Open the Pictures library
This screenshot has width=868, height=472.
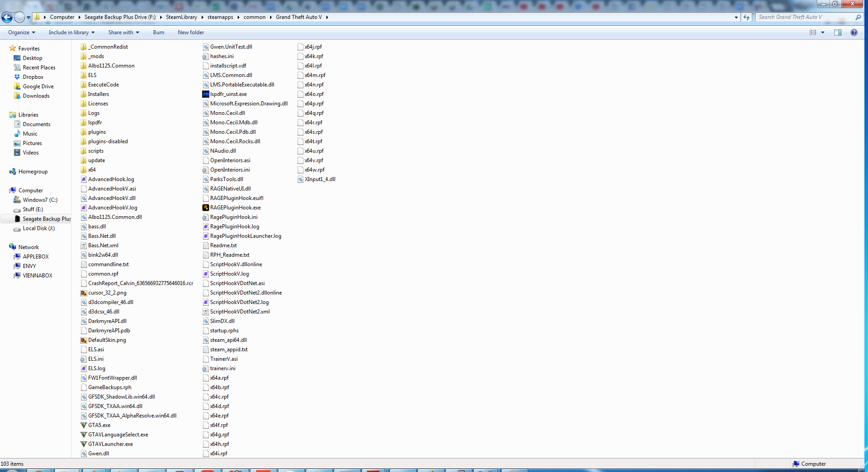pyautogui.click(x=32, y=143)
